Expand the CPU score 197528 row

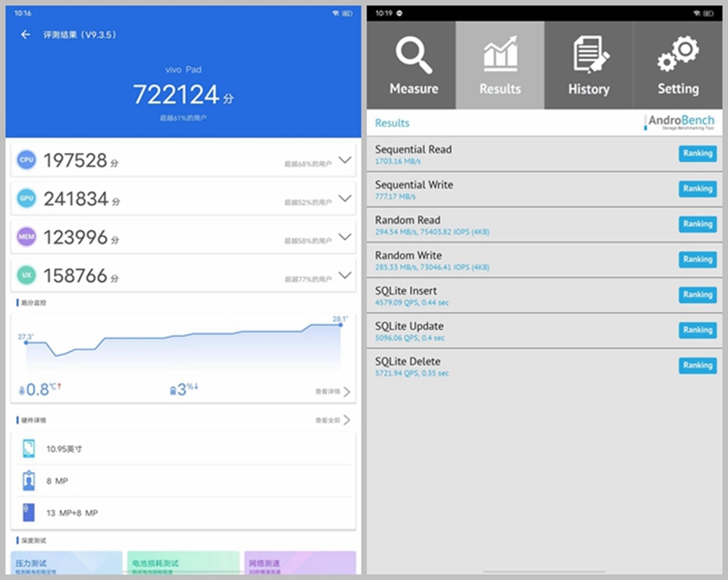point(345,160)
